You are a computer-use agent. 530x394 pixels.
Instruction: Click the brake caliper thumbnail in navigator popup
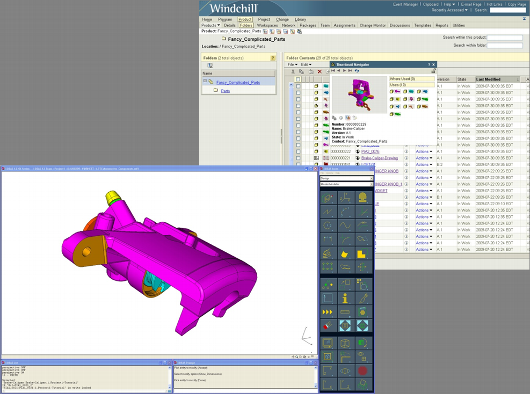(359, 95)
